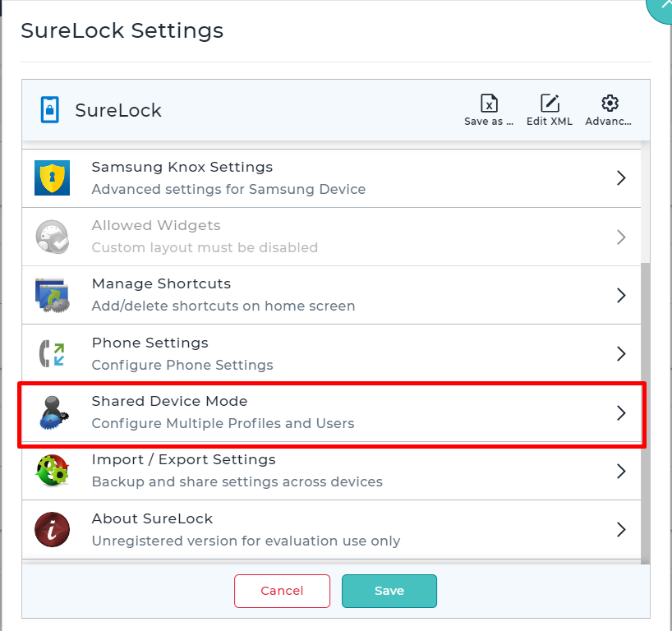Click the Save button
This screenshot has height=631, width=672.
pyautogui.click(x=389, y=591)
